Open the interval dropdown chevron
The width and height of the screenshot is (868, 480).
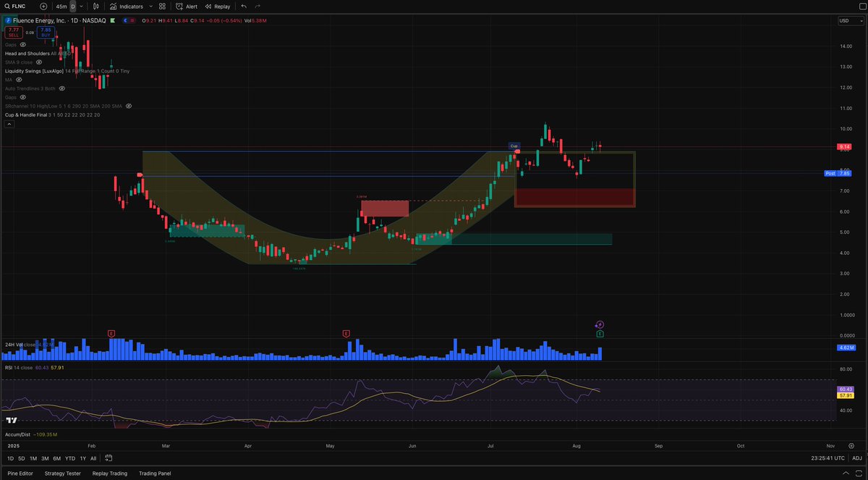(82, 6)
